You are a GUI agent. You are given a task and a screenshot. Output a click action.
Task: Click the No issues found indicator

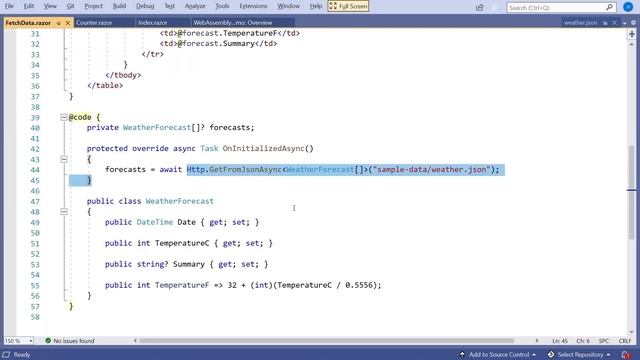pyautogui.click(x=70, y=341)
